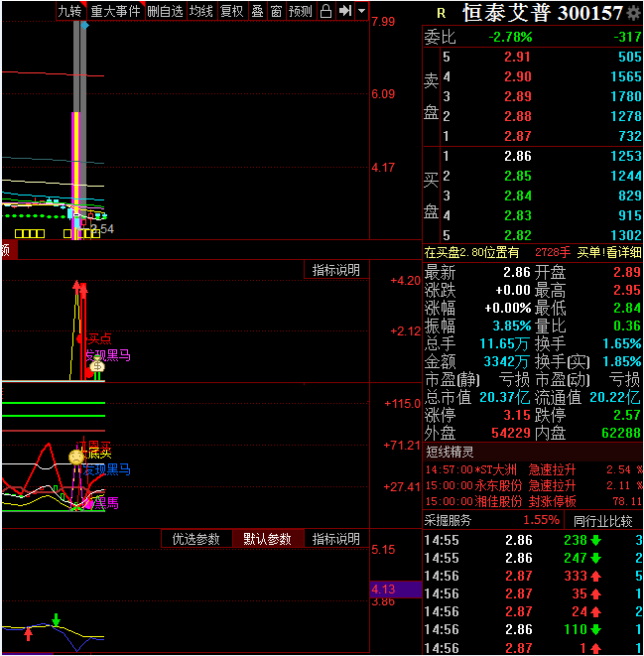Expand the toolbar dropdown arrow at right end
644x656 pixels.
(361, 11)
